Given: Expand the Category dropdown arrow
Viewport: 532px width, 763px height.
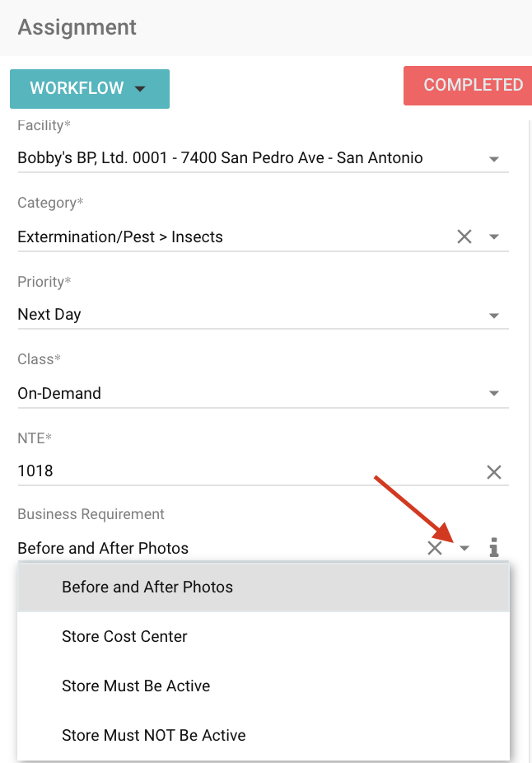Looking at the screenshot, I should coord(494,237).
